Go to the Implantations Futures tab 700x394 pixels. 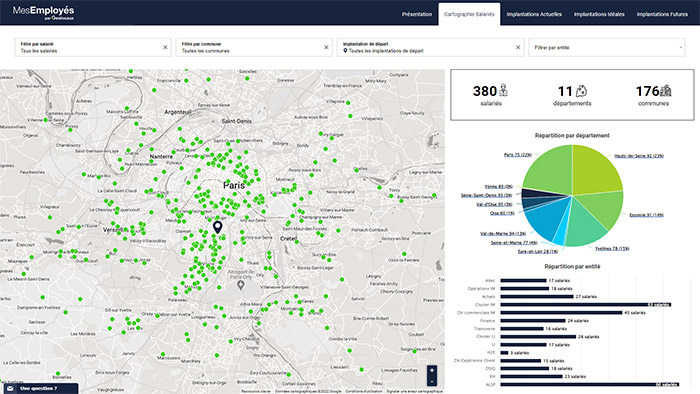(662, 14)
